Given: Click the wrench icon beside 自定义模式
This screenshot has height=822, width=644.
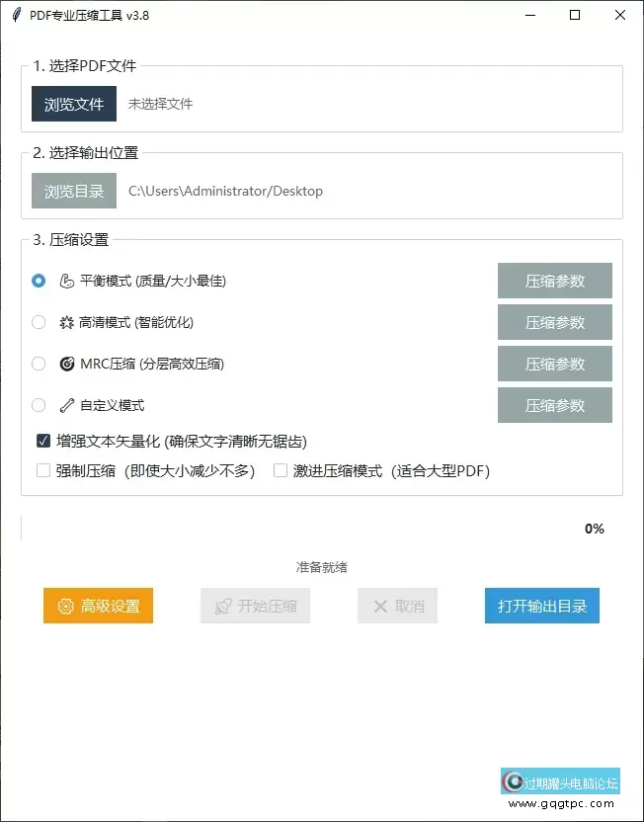Looking at the screenshot, I should [66, 405].
